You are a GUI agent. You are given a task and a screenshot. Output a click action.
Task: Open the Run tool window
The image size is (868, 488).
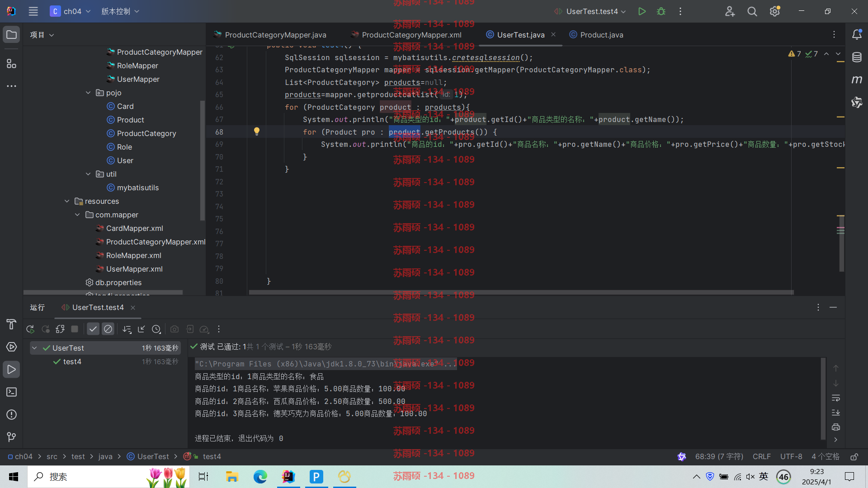point(12,370)
